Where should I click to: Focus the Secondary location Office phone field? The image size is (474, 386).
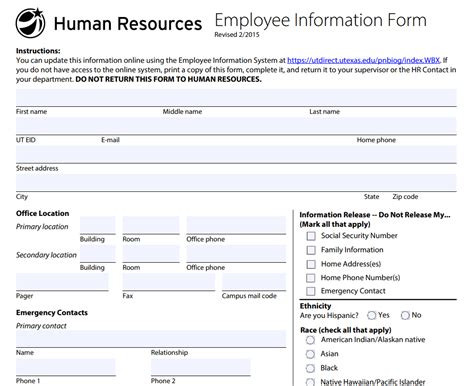[x=236, y=254]
